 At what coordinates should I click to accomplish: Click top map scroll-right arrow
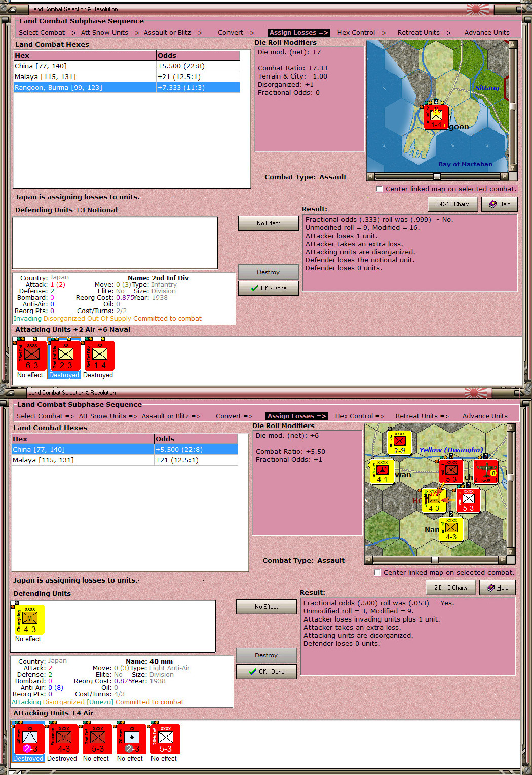(504, 177)
